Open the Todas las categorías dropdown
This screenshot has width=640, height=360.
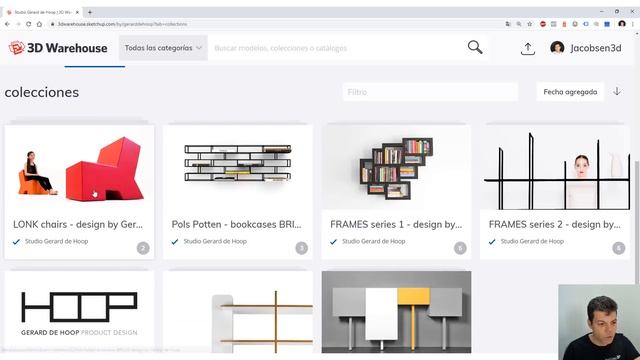click(x=163, y=48)
